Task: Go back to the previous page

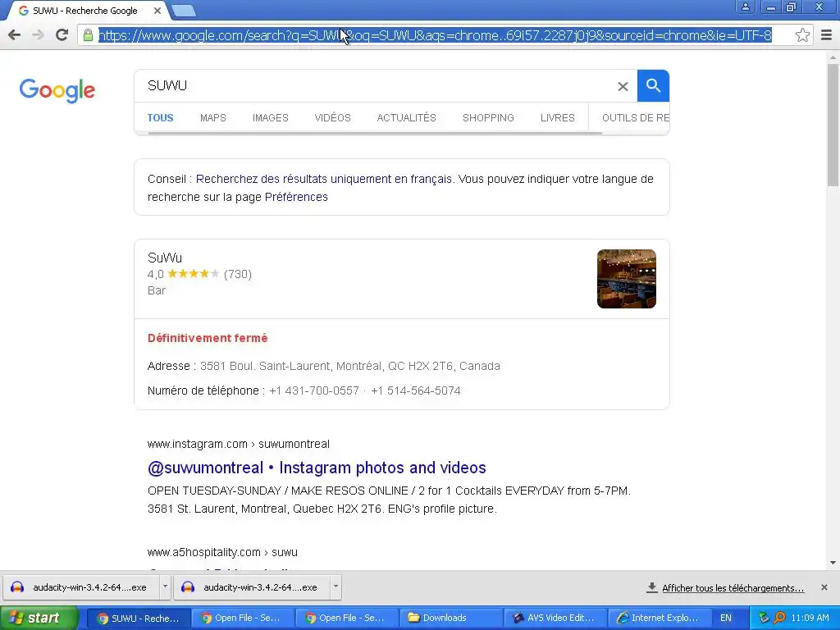Action: (15, 35)
